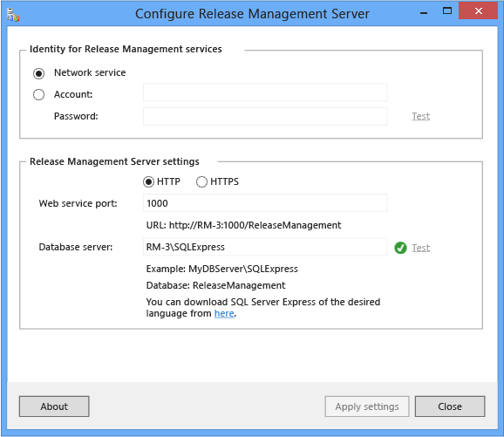The width and height of the screenshot is (504, 437).
Task: Click the URL: http://RM-3:1000/ReleaseManagement text
Action: click(x=243, y=225)
